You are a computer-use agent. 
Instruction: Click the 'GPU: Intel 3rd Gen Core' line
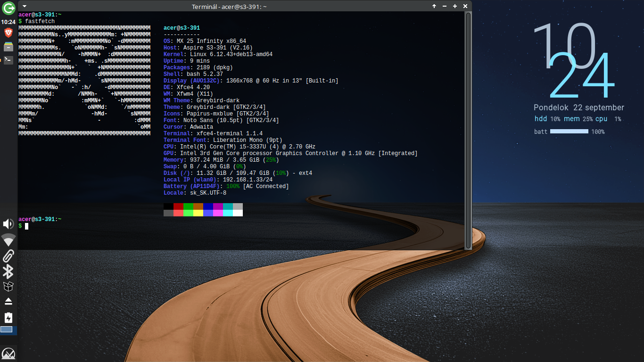[290, 153]
